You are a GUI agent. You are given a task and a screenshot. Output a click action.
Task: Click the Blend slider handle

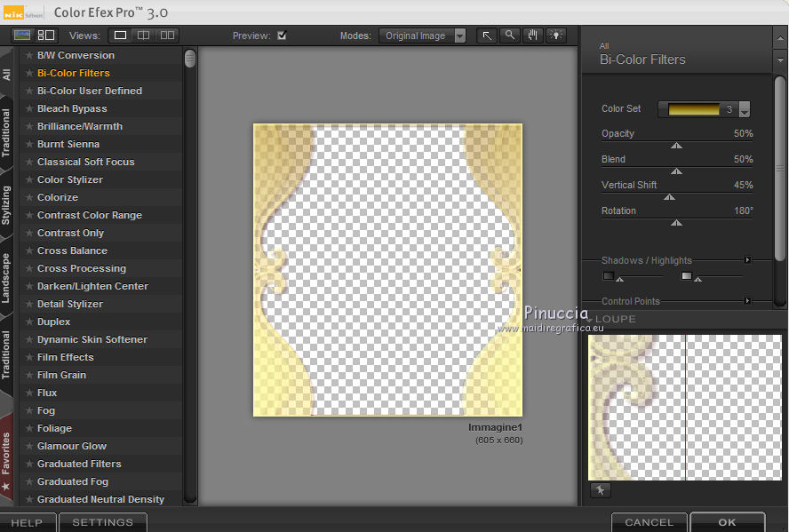[677, 171]
